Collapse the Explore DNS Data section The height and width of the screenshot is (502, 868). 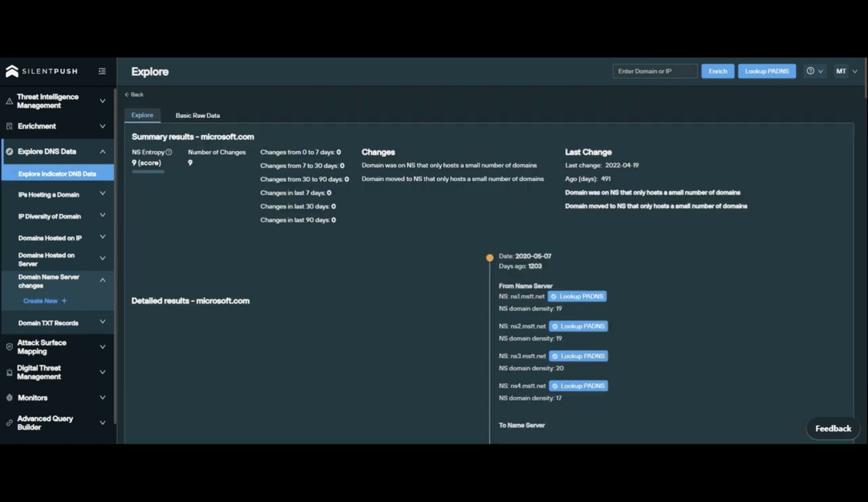click(x=102, y=152)
